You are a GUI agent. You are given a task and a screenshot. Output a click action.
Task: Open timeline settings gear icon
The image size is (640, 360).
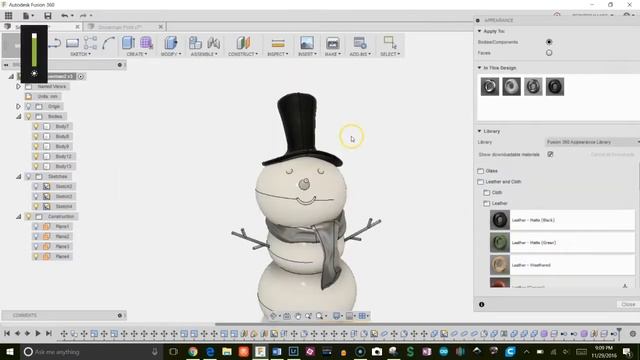point(633,333)
